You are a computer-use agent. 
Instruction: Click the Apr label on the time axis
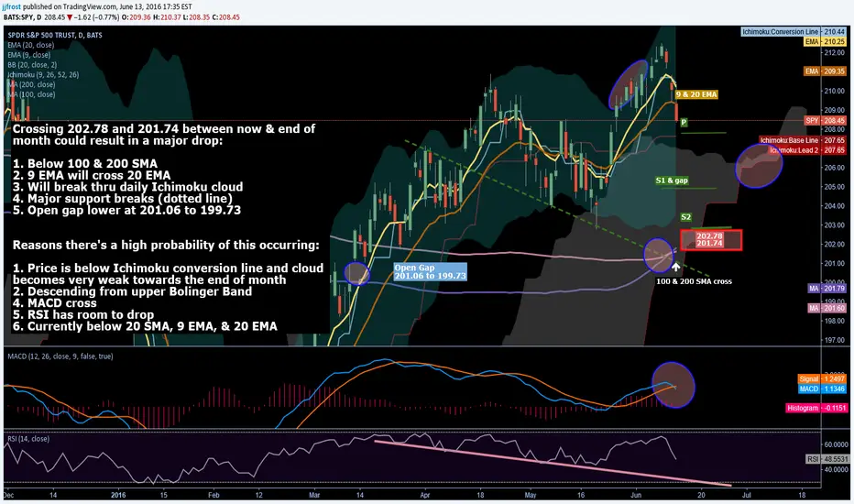point(425,495)
